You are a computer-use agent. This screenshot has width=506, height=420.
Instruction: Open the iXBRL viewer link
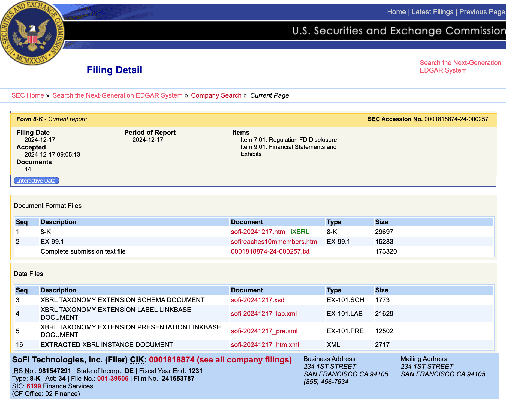[300, 232]
